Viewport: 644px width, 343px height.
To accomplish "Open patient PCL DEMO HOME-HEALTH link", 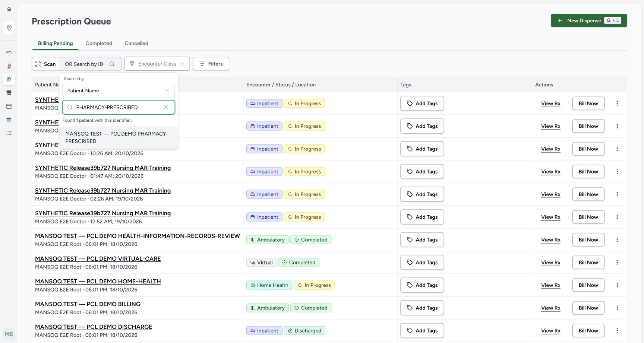I will tap(98, 282).
